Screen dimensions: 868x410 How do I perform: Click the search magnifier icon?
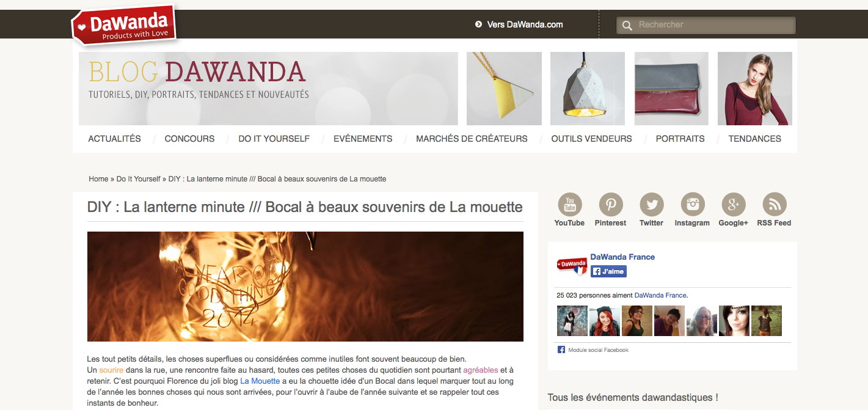pos(627,26)
